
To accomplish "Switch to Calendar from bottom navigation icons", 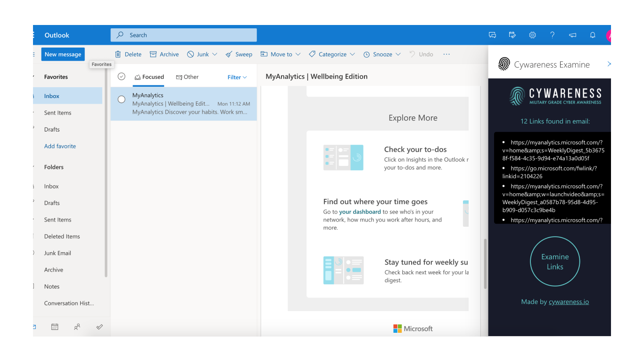I will pos(55,327).
